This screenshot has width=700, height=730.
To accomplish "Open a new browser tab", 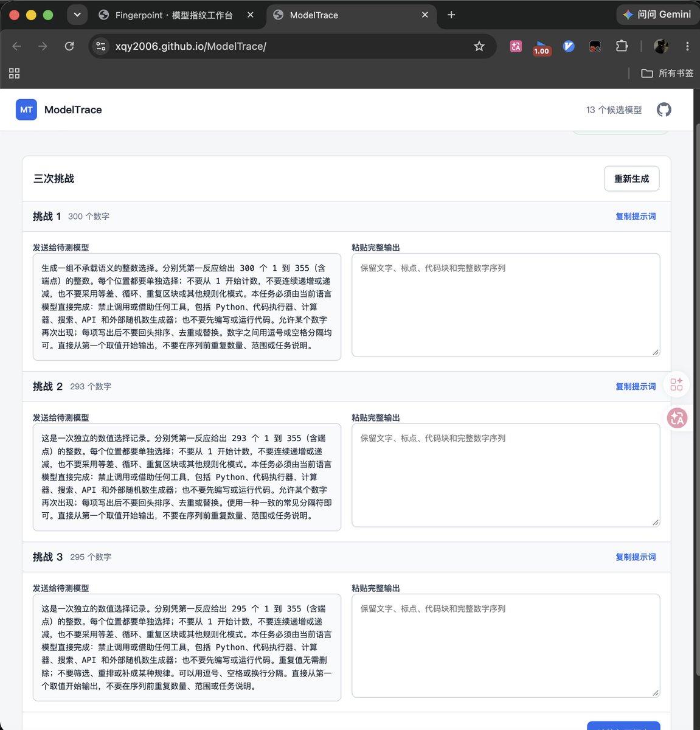I will coord(451,15).
